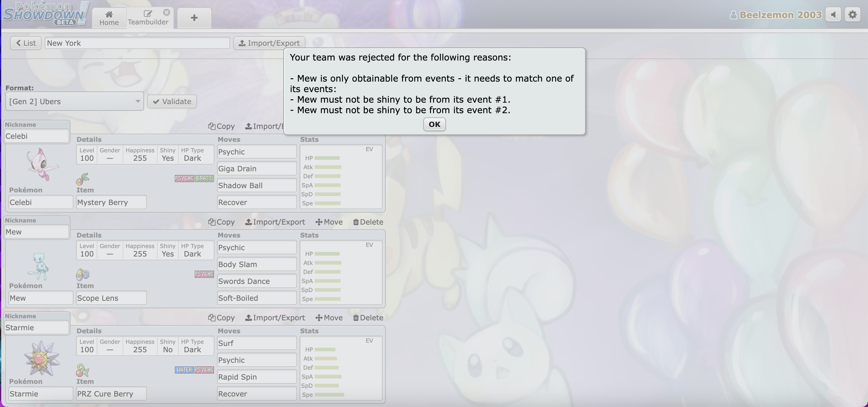Select Mew's Swords Dance move

click(257, 281)
